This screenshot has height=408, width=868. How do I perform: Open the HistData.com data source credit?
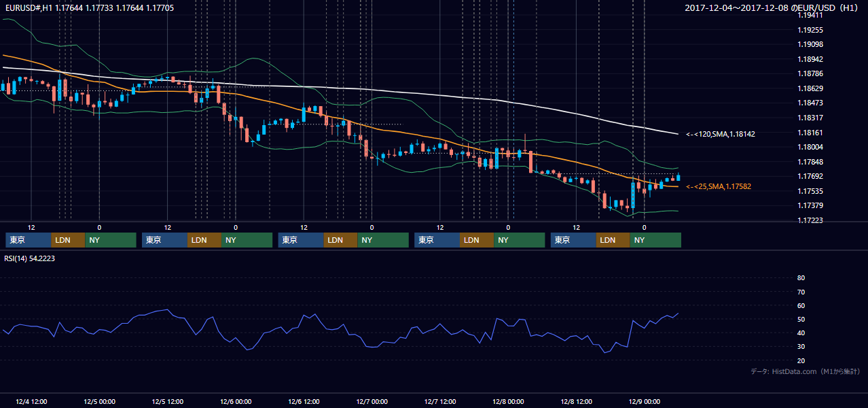[806, 371]
